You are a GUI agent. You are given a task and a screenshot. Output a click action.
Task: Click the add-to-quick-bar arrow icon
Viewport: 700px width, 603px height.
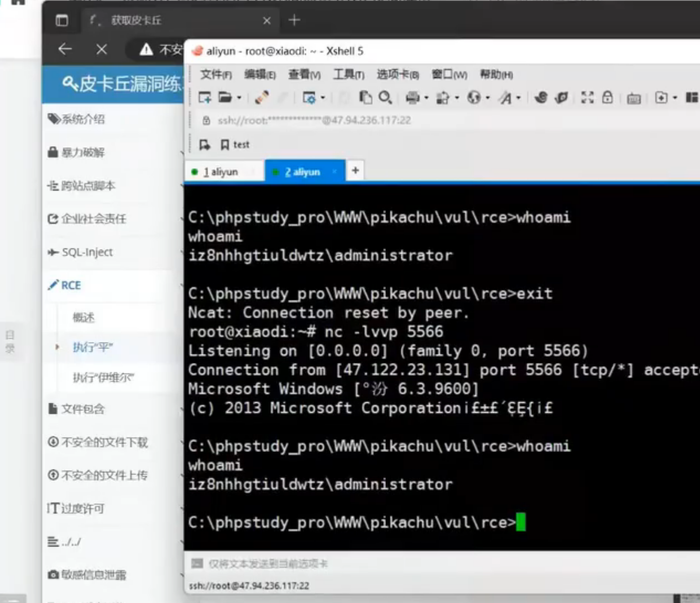pyautogui.click(x=205, y=144)
